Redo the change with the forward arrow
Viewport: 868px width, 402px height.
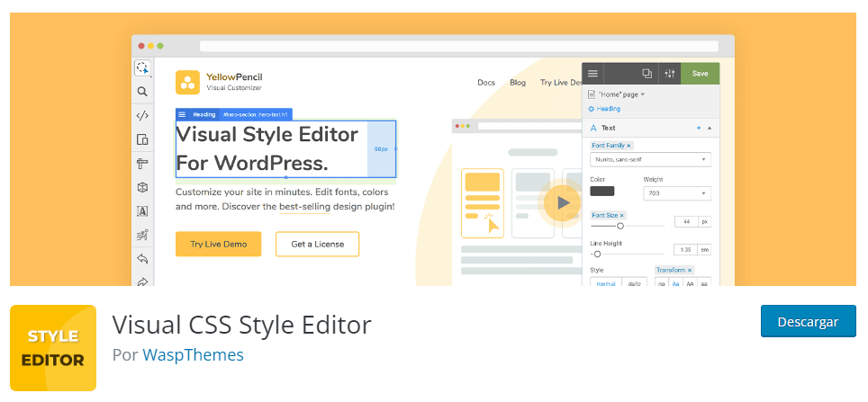142,281
